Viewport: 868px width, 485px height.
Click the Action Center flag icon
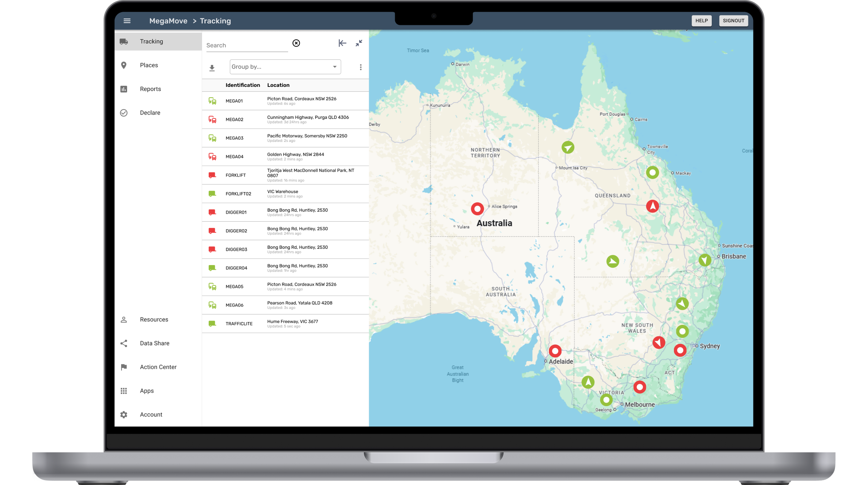click(124, 367)
